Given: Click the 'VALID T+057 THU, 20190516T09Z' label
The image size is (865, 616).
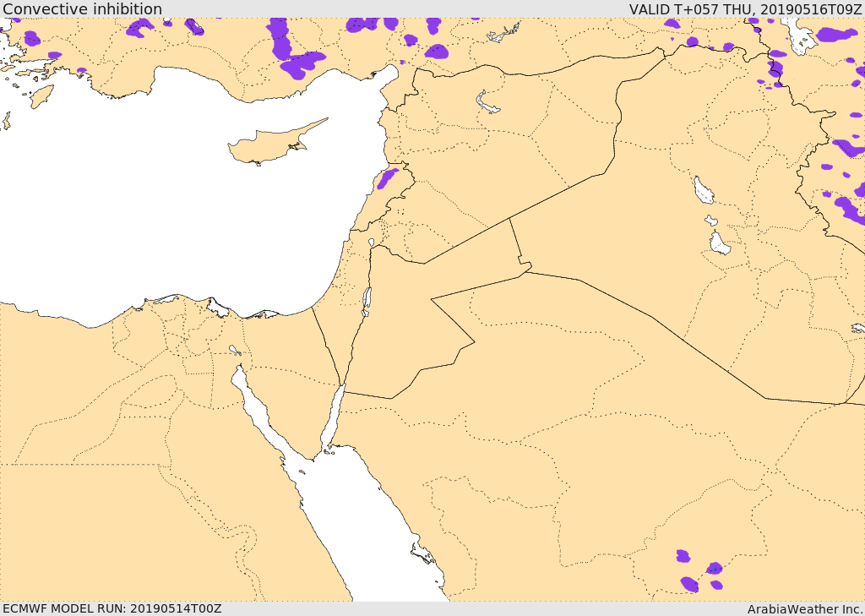Looking at the screenshot, I should tap(745, 8).
